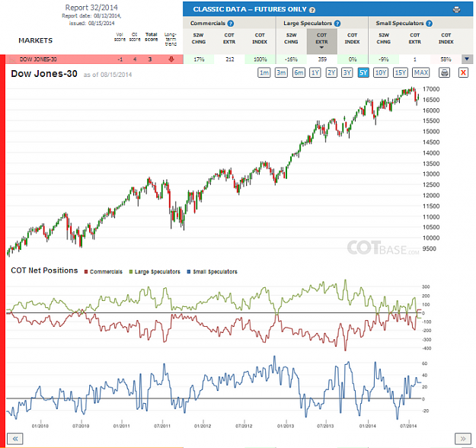Sort by Long-term trend column
This screenshot has width=476, height=448.
click(171, 39)
